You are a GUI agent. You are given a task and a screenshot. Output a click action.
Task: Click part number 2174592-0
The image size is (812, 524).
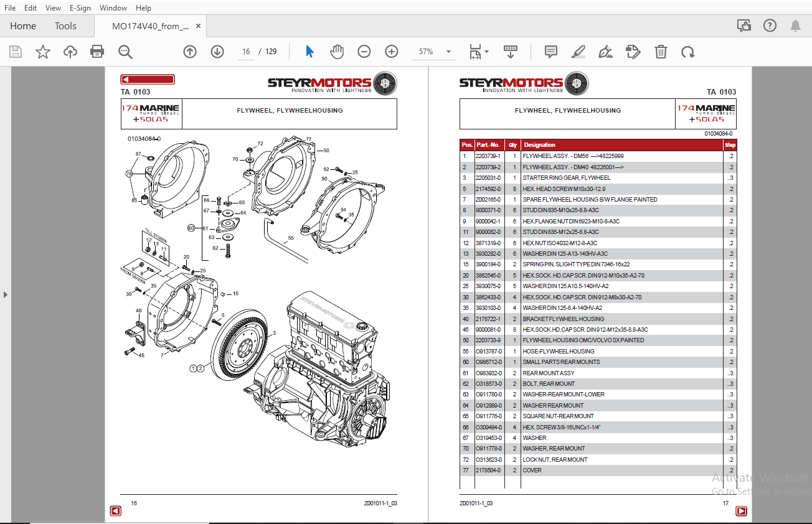click(x=488, y=189)
